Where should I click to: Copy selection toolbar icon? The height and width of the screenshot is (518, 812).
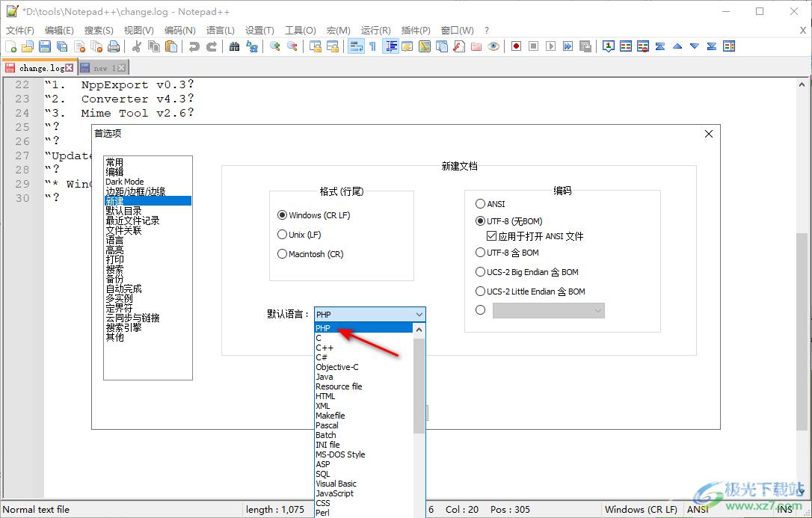(154, 46)
